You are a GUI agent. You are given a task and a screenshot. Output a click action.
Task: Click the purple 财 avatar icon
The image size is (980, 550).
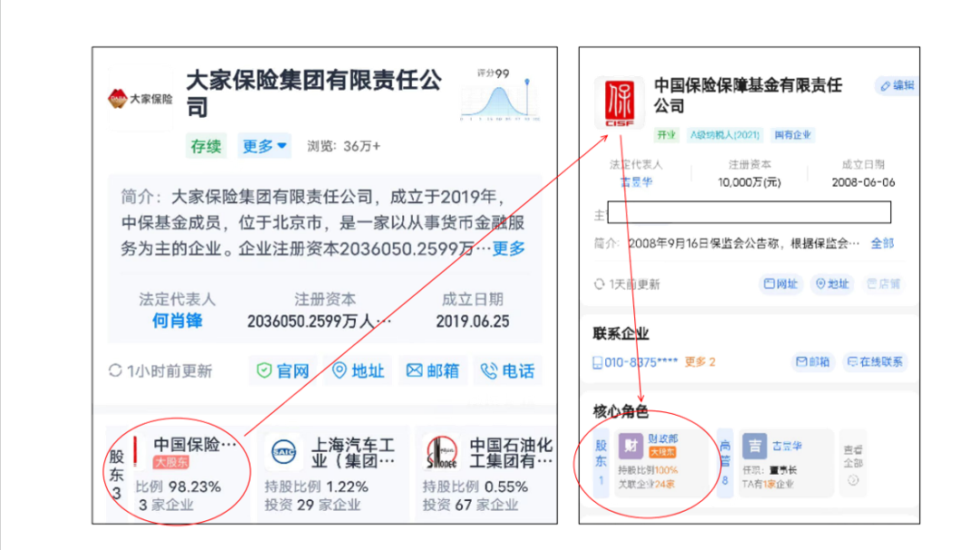(630, 447)
